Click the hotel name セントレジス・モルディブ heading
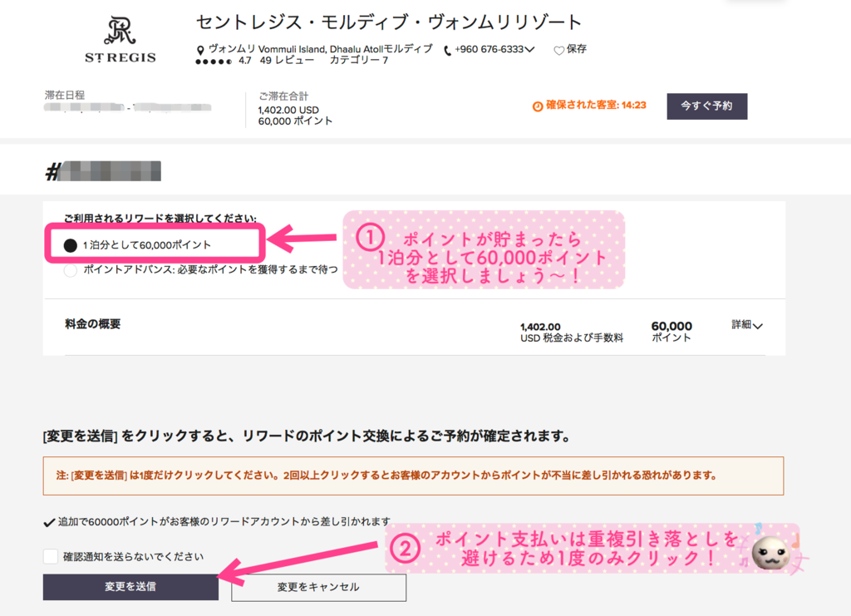The image size is (851, 616). click(389, 22)
